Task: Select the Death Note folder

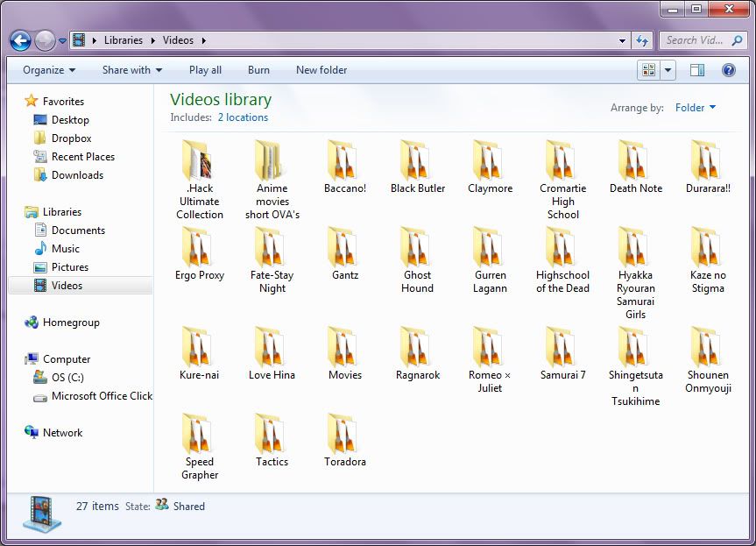Action: 635,167
